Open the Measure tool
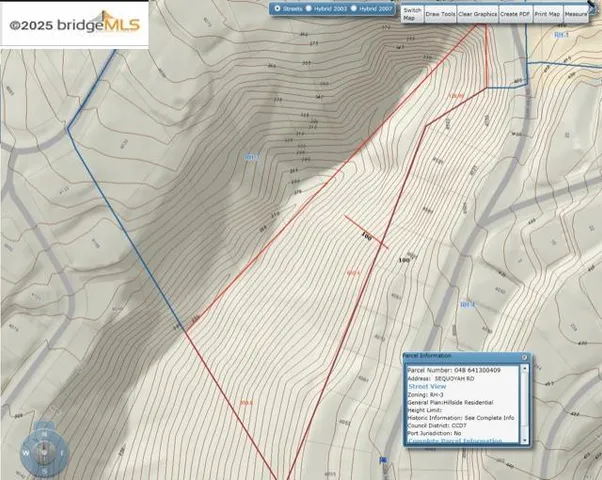 pyautogui.click(x=576, y=14)
